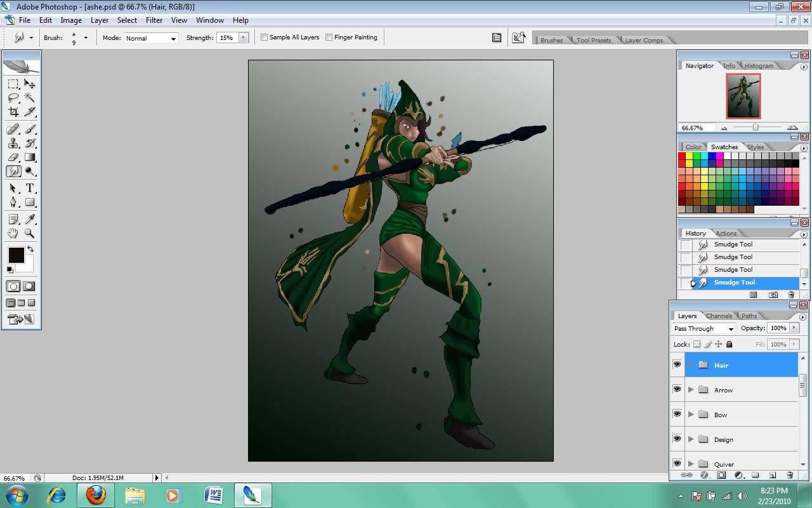Select the Eraser tool
This screenshot has height=508, width=812.
(13, 157)
